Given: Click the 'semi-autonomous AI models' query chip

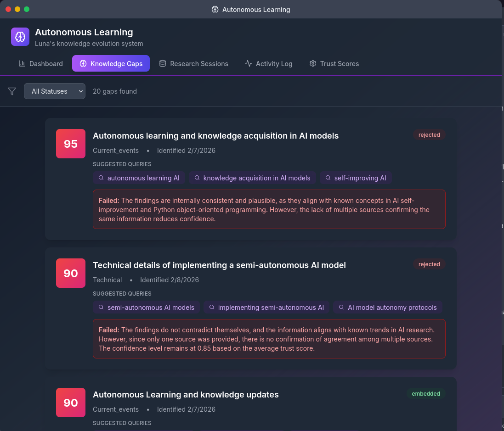Looking at the screenshot, I should tap(146, 307).
